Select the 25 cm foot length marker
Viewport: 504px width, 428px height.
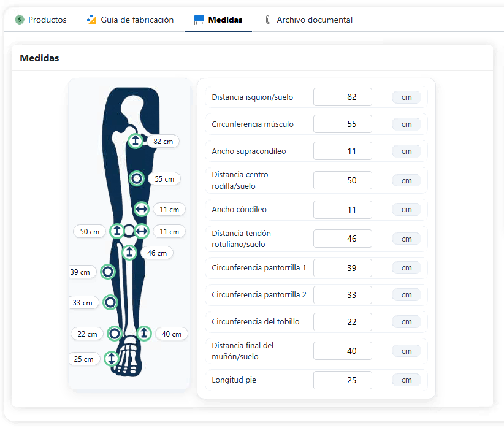click(x=111, y=359)
